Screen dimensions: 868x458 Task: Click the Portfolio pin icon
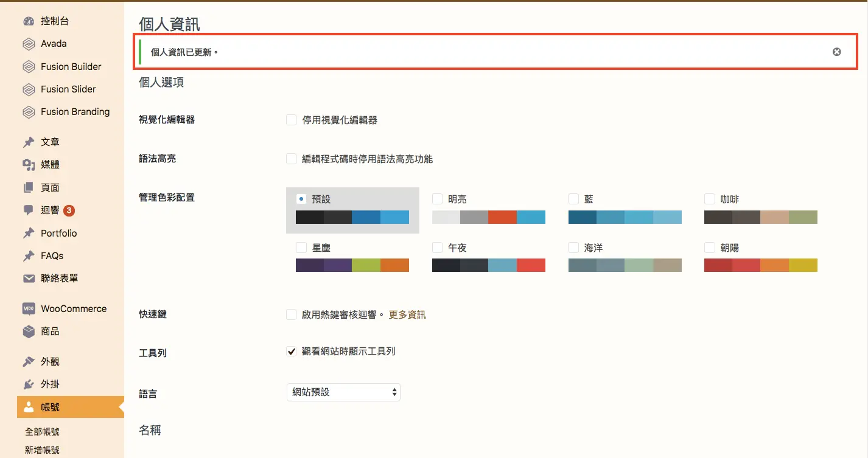point(29,234)
